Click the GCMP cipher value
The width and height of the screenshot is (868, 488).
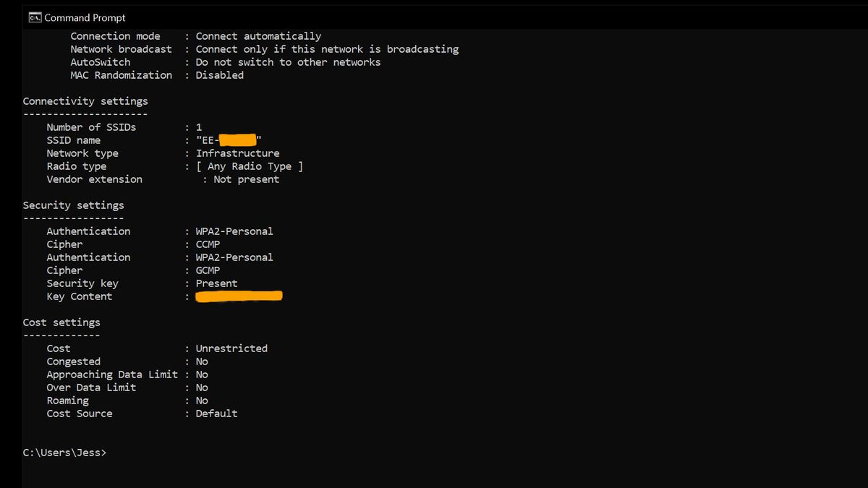pos(208,270)
